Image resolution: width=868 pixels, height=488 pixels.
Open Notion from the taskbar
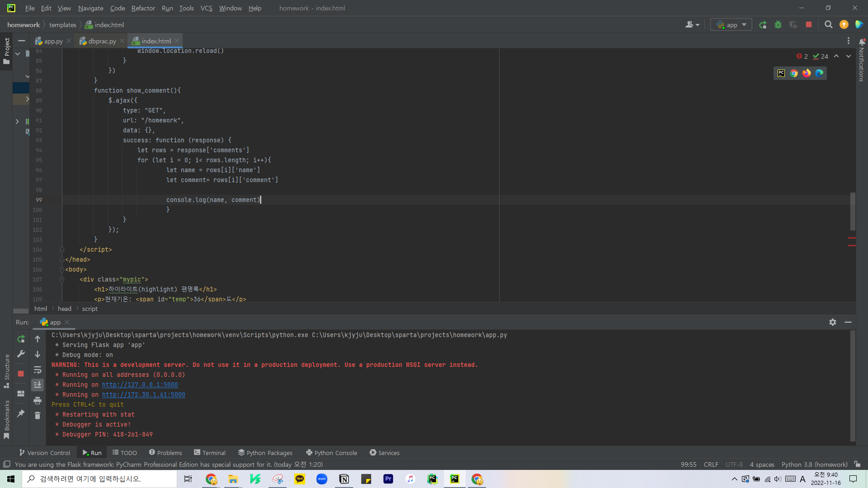[x=344, y=479]
